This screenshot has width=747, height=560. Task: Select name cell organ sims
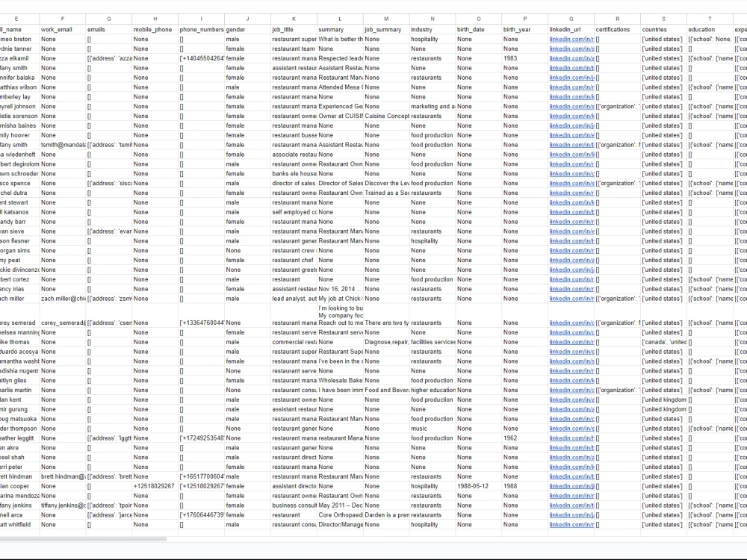(x=19, y=250)
